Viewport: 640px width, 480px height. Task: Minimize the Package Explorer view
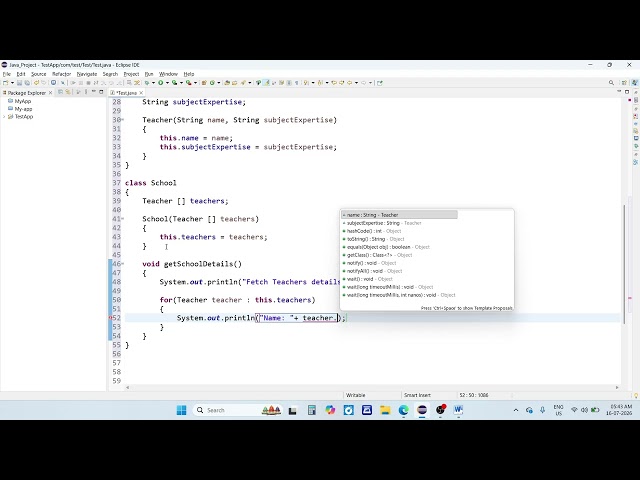(x=94, y=92)
